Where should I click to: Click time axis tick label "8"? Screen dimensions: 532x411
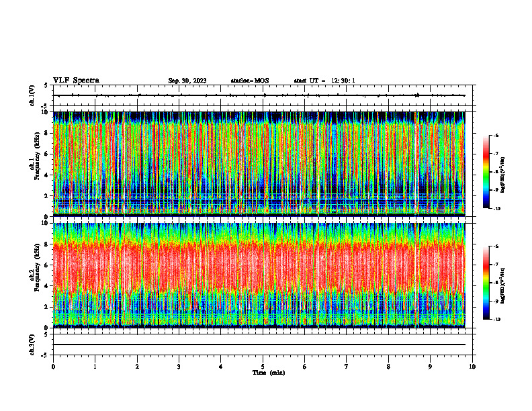pos(388,367)
